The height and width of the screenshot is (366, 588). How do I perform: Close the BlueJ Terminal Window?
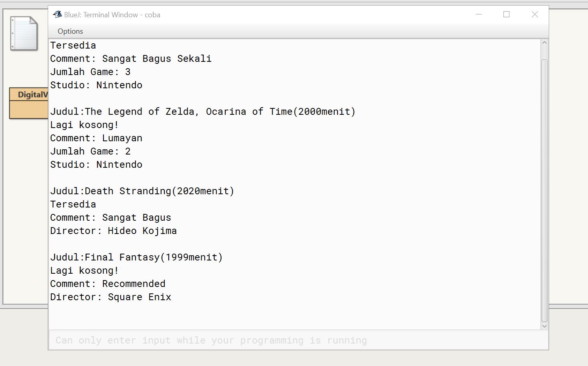[x=535, y=14]
